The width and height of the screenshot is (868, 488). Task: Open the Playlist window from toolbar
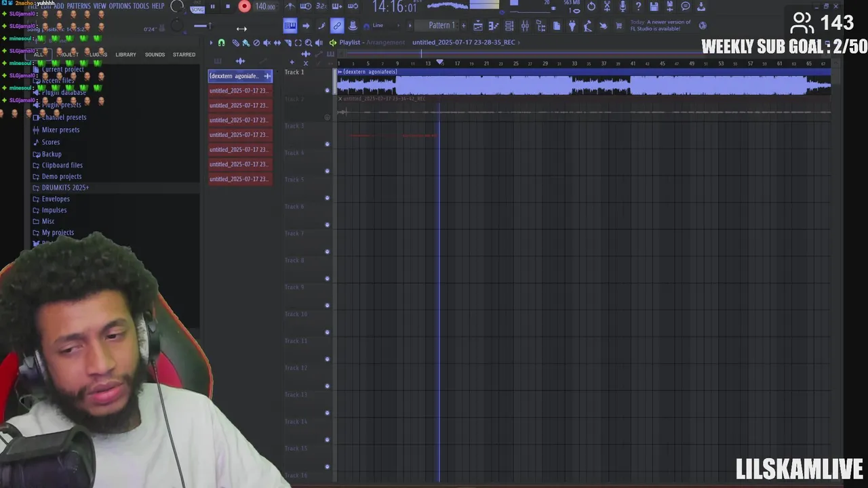[478, 26]
